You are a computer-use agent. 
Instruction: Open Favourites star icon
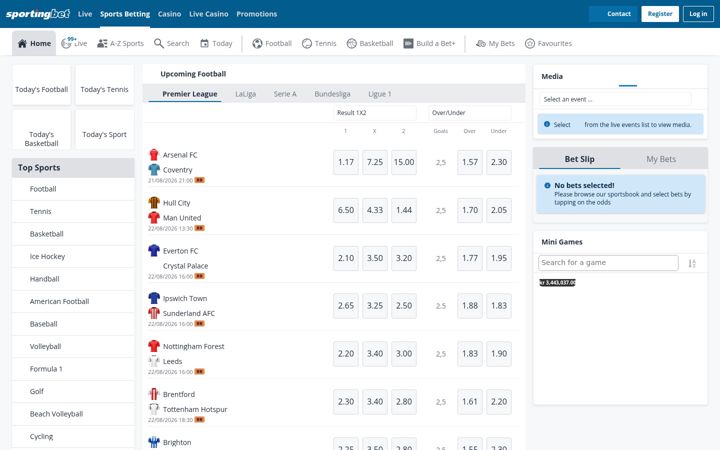[x=530, y=43]
